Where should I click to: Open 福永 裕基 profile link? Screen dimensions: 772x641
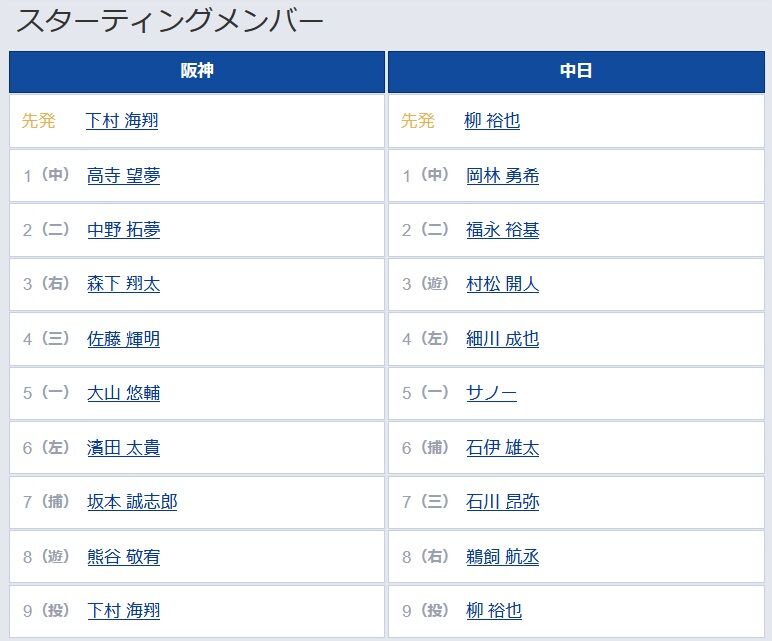pyautogui.click(x=503, y=230)
